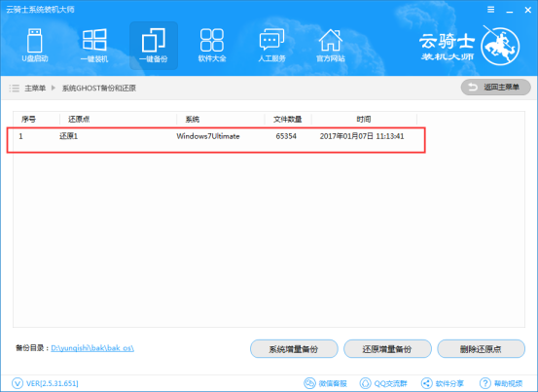
Task: Open 帮助视频 help video
Action: coord(501,383)
